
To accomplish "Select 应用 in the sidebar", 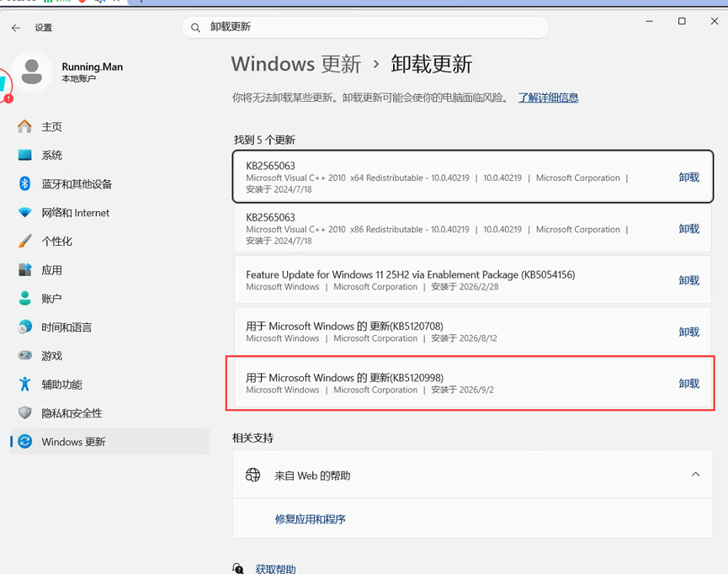I will [110, 270].
